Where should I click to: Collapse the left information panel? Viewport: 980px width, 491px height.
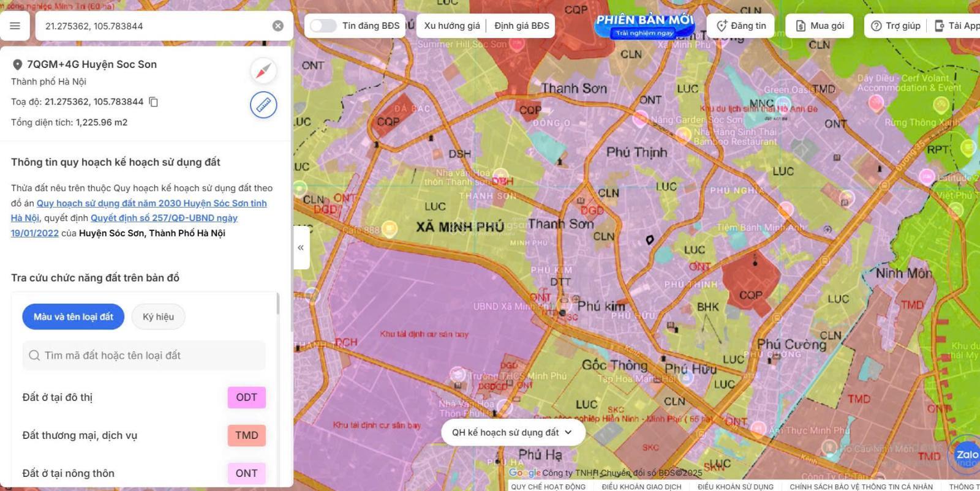point(301,247)
